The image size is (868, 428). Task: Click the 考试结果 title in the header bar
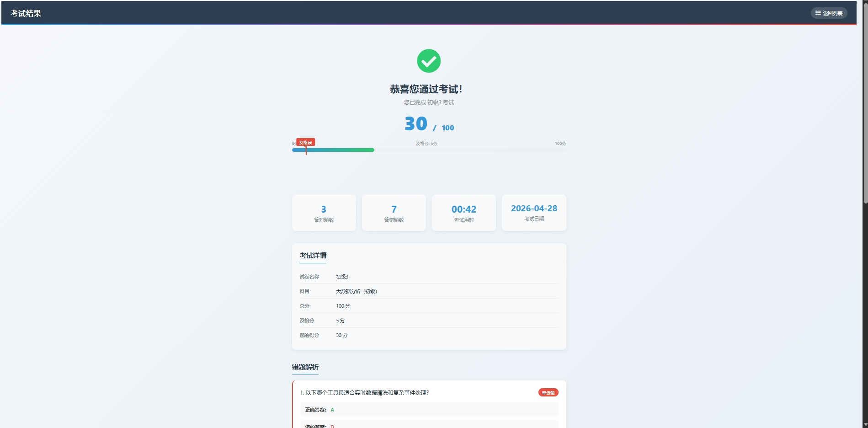(x=26, y=13)
